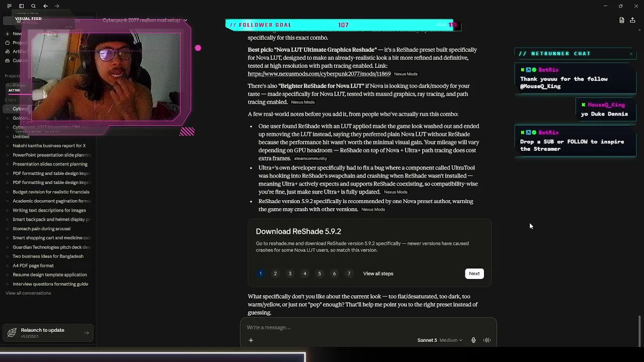
Task: Select step 1 of the guide
Action: [261, 274]
